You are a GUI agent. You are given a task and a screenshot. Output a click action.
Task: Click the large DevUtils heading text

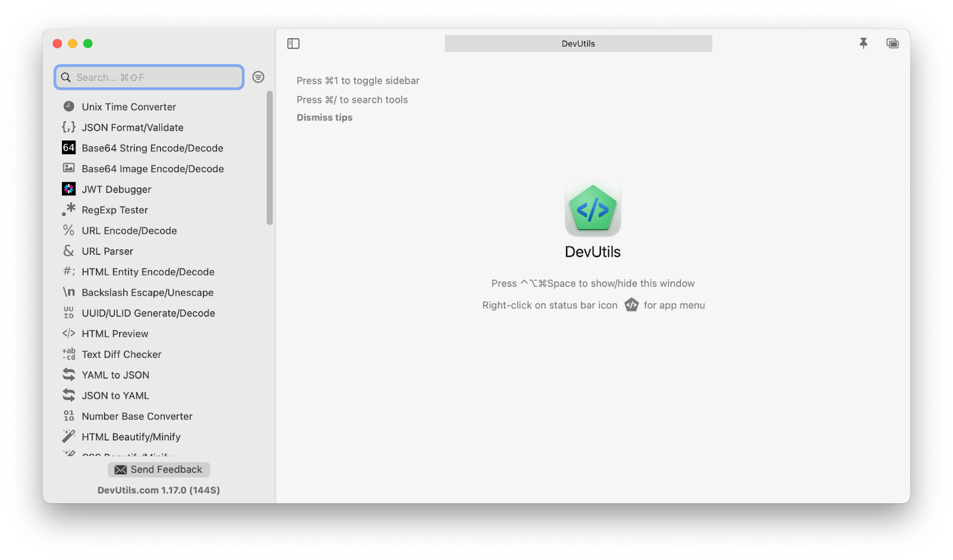[593, 252]
